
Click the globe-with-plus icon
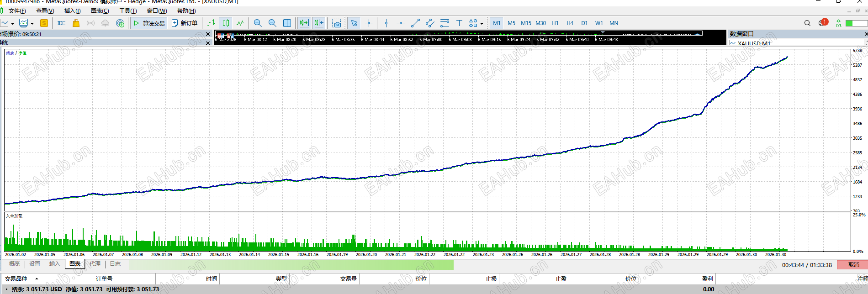coord(120,23)
